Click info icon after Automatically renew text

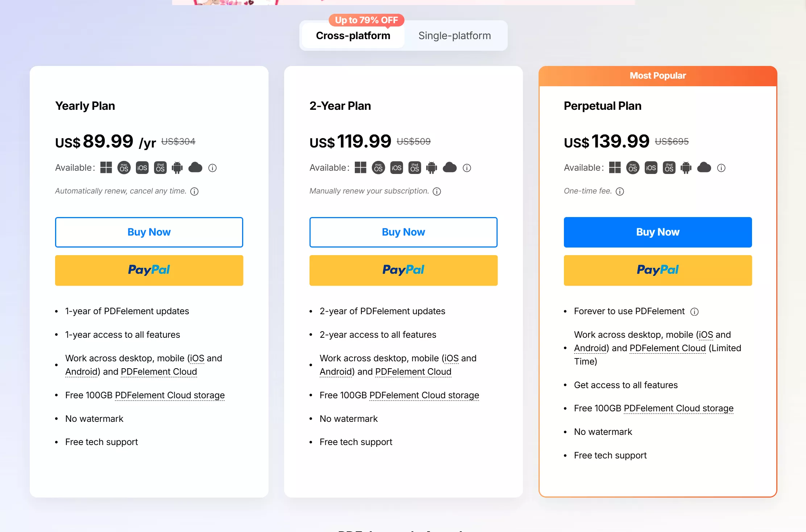point(194,191)
